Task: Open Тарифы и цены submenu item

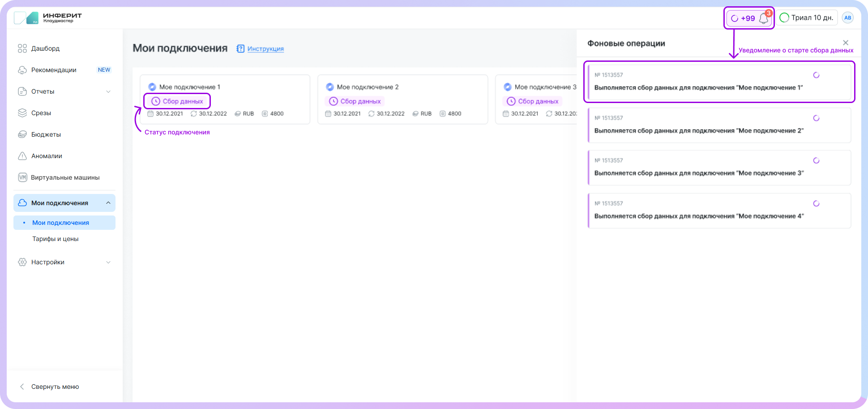Action: click(x=56, y=239)
